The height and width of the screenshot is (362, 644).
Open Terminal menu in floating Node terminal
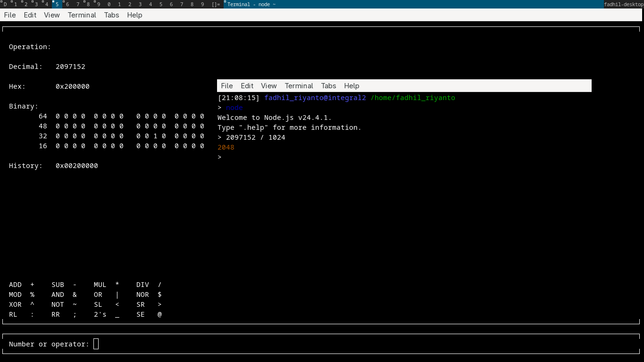pyautogui.click(x=299, y=86)
